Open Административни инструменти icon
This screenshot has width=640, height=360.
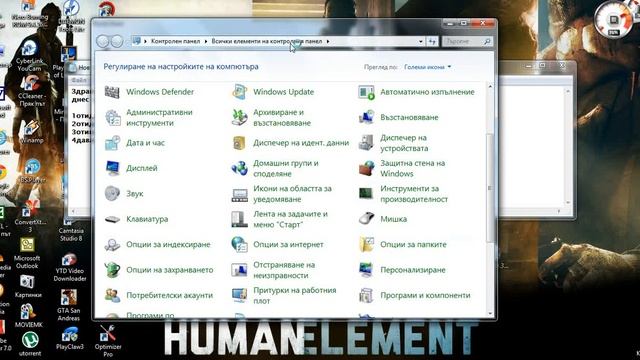tap(112, 118)
